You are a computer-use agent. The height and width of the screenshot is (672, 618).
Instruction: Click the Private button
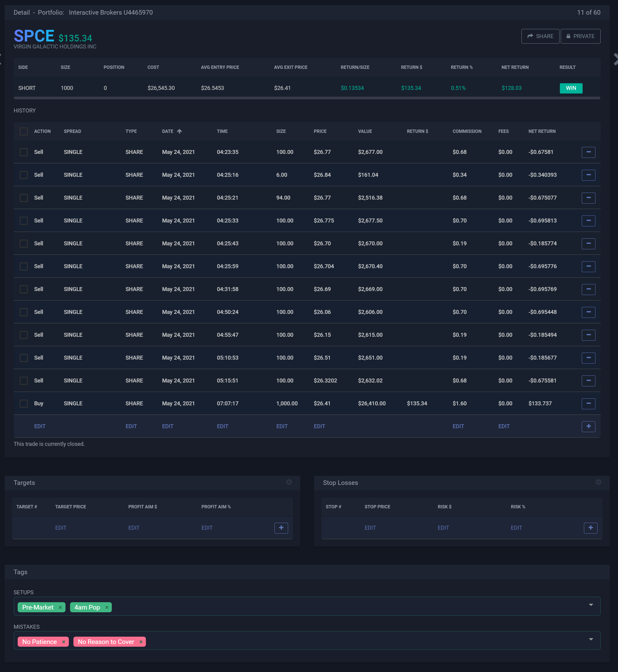pyautogui.click(x=580, y=36)
